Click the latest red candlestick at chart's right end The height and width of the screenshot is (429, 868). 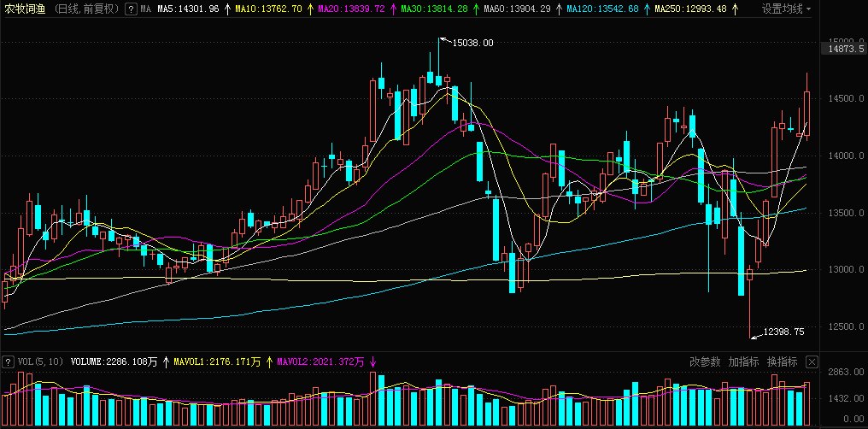(806, 114)
